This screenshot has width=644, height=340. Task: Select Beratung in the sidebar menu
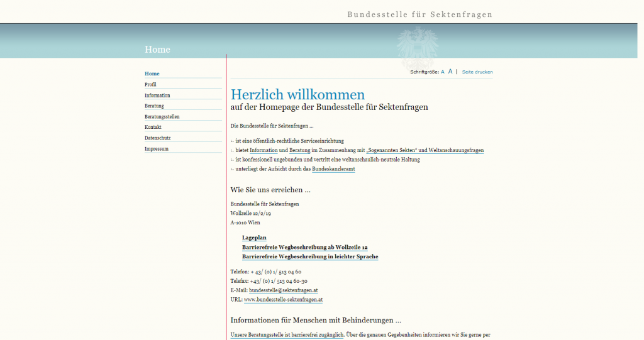point(154,106)
